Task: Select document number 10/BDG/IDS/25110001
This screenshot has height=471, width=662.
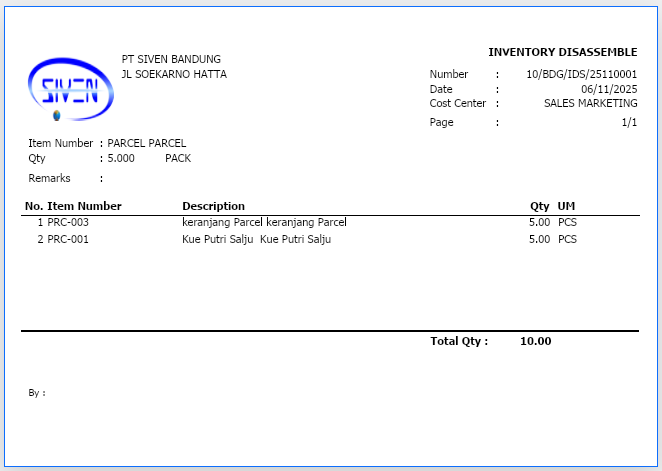Action: pyautogui.click(x=581, y=74)
